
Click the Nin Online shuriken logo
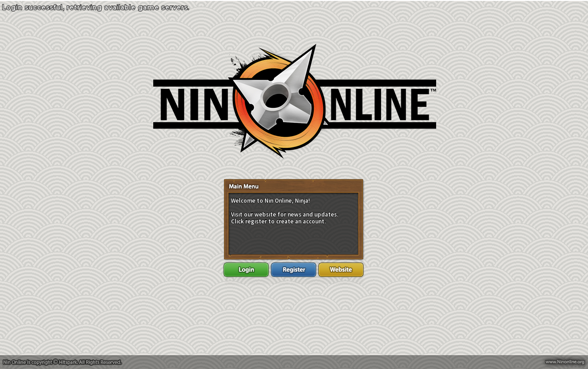(x=294, y=102)
